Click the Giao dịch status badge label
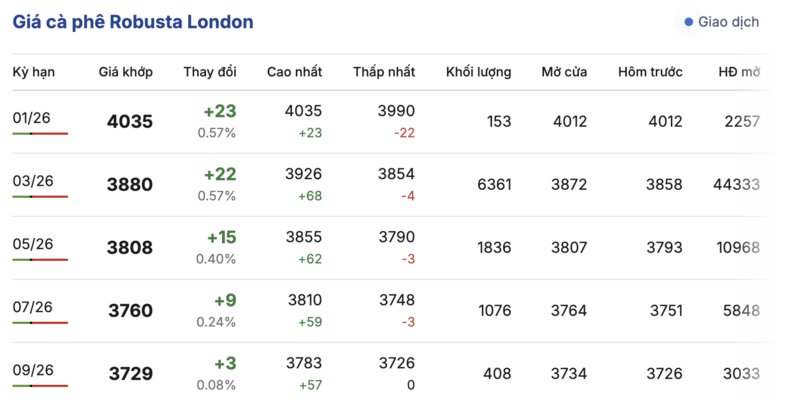Image resolution: width=790 pixels, height=400 pixels. [728, 22]
